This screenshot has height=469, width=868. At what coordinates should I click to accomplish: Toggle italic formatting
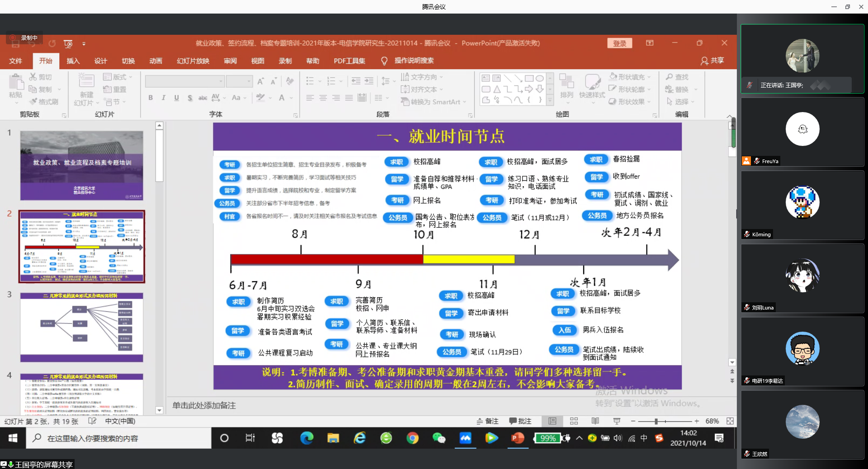(x=163, y=98)
